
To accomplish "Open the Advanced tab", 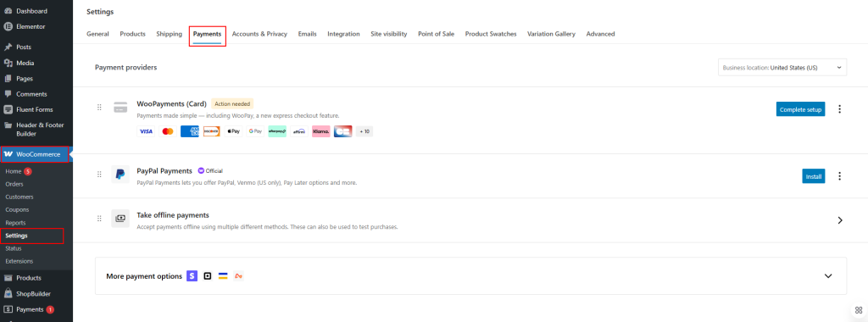I will coord(601,34).
